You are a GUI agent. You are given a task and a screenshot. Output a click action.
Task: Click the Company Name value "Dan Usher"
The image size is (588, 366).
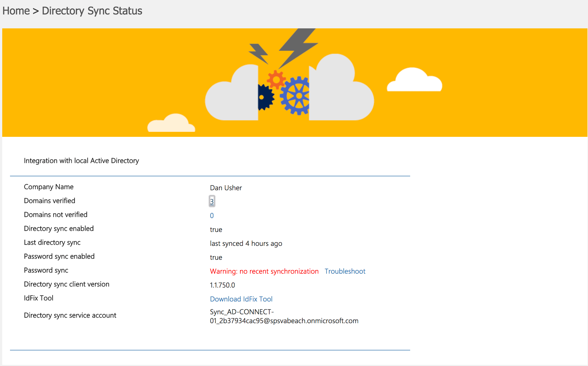pyautogui.click(x=226, y=188)
